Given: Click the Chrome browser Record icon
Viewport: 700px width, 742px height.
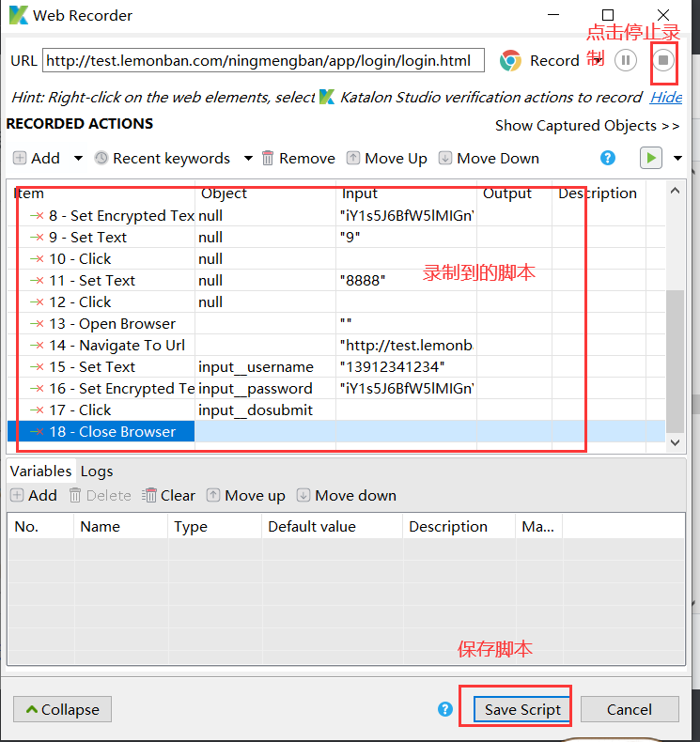Looking at the screenshot, I should [x=510, y=60].
